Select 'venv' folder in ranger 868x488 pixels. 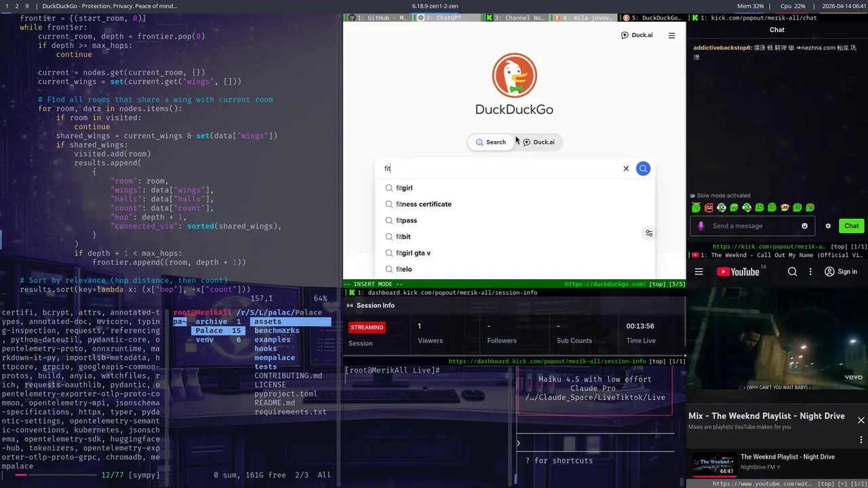coord(218,340)
